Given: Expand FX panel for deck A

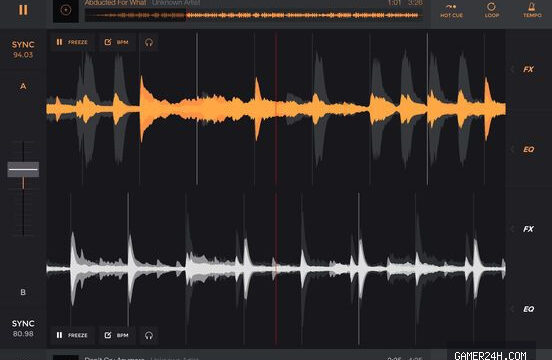Looking at the screenshot, I should pyautogui.click(x=528, y=69).
